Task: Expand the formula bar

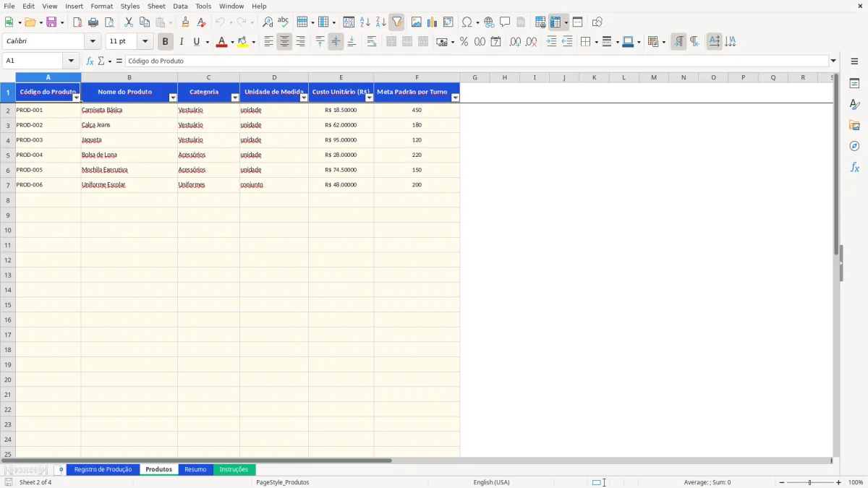Action: coord(833,61)
